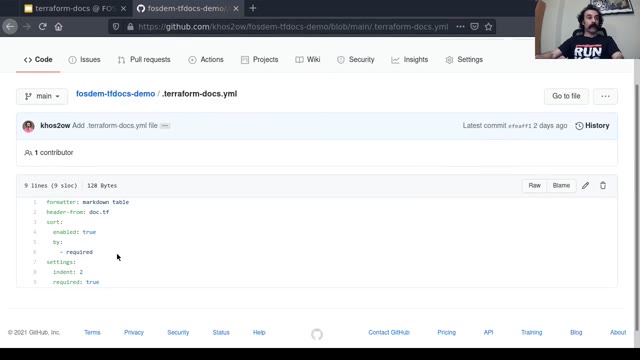Go back with the browser back arrow
The height and width of the screenshot is (360, 640).
coord(10,27)
